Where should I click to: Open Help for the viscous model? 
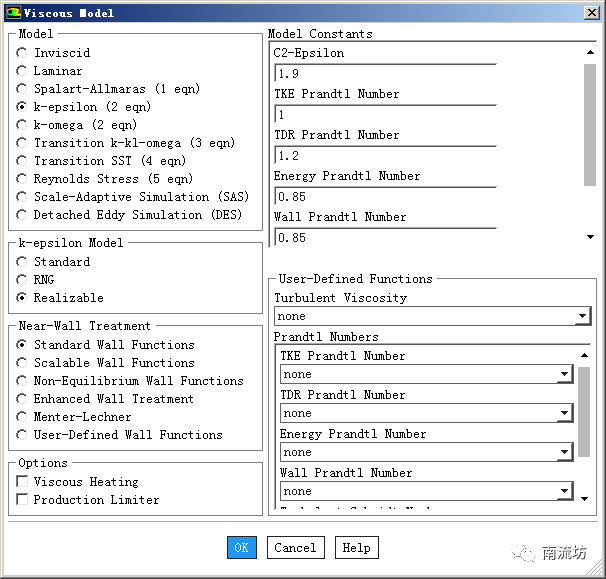(356, 548)
